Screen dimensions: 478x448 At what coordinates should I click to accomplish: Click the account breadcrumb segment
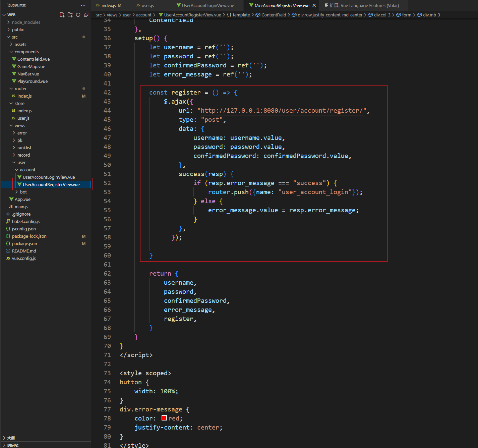[x=144, y=15]
